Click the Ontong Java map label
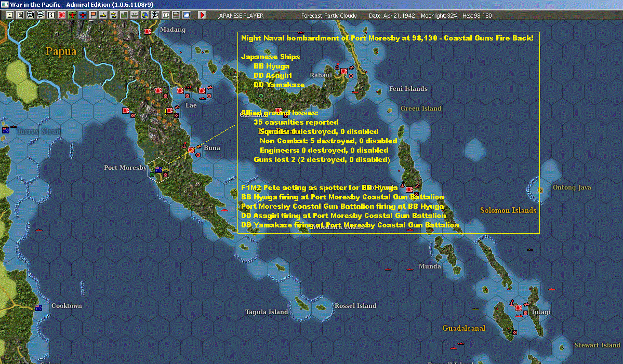This screenshot has height=364, width=623. tap(572, 187)
